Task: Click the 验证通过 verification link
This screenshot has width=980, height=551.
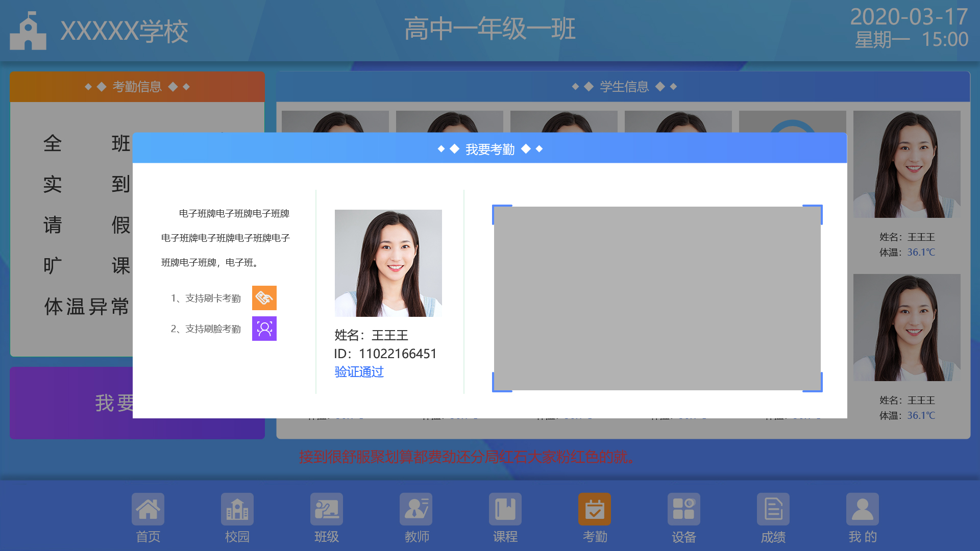Action: click(359, 372)
